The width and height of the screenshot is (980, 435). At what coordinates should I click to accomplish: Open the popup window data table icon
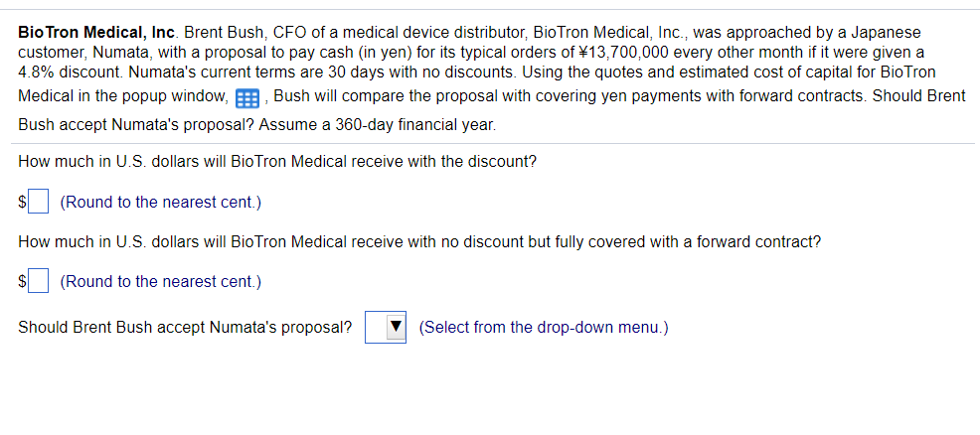click(x=247, y=98)
